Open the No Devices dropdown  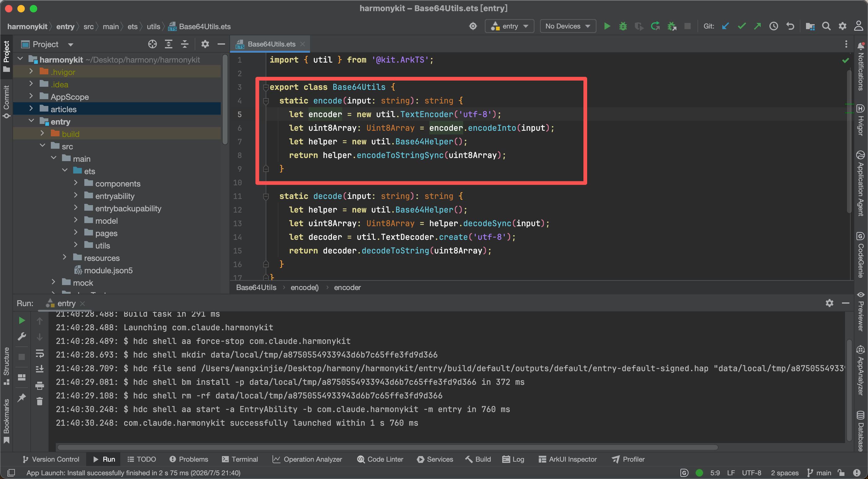point(568,26)
